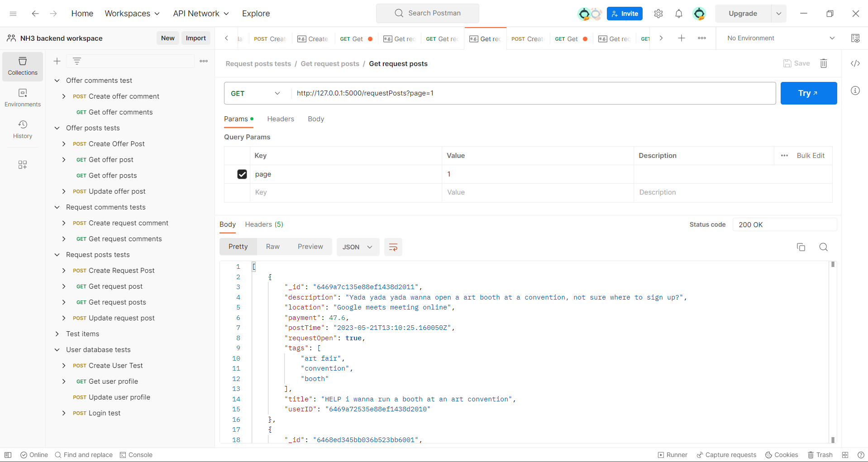This screenshot has width=868, height=462.
Task: Switch response view to Raw
Action: 273,247
